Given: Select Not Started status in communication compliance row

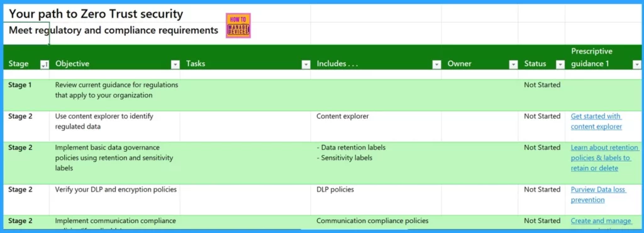Looking at the screenshot, I should (541, 222).
